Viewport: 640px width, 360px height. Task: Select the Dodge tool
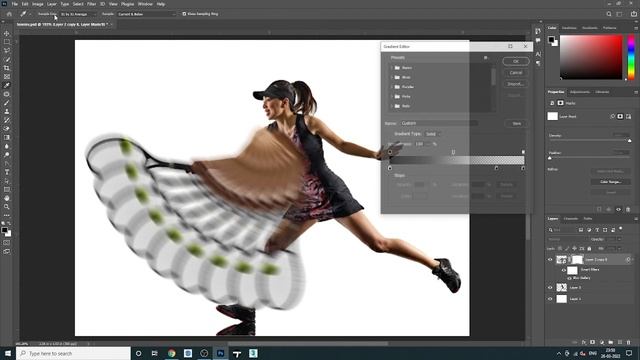7,155
